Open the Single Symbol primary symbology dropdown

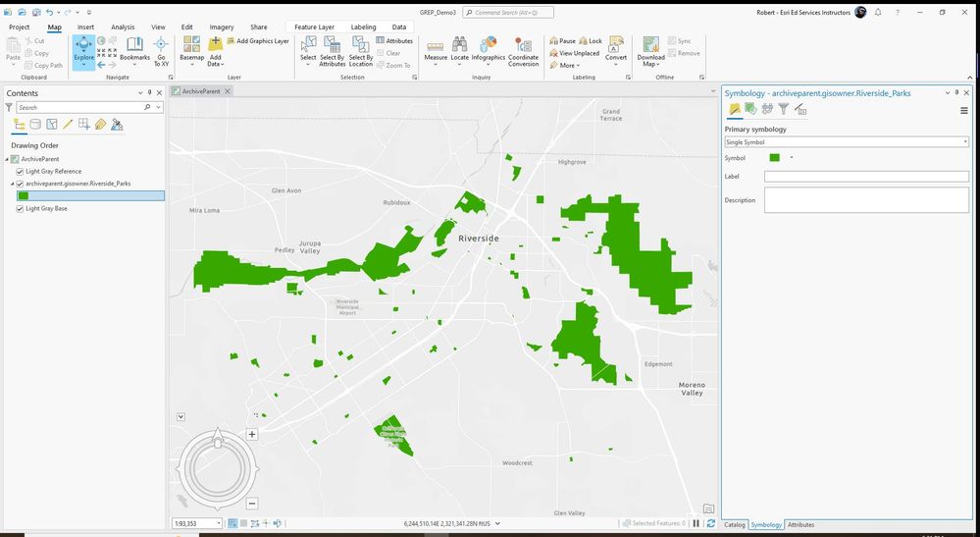pos(846,142)
